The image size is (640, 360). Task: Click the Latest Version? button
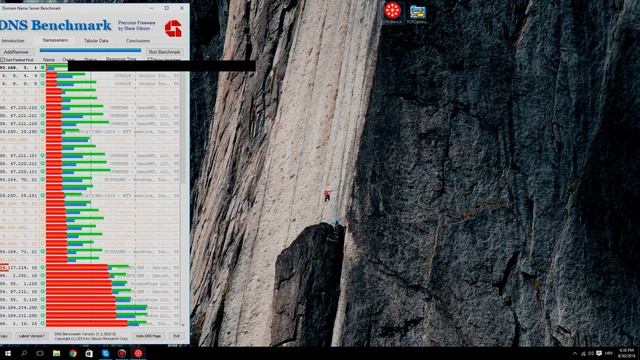click(32, 336)
